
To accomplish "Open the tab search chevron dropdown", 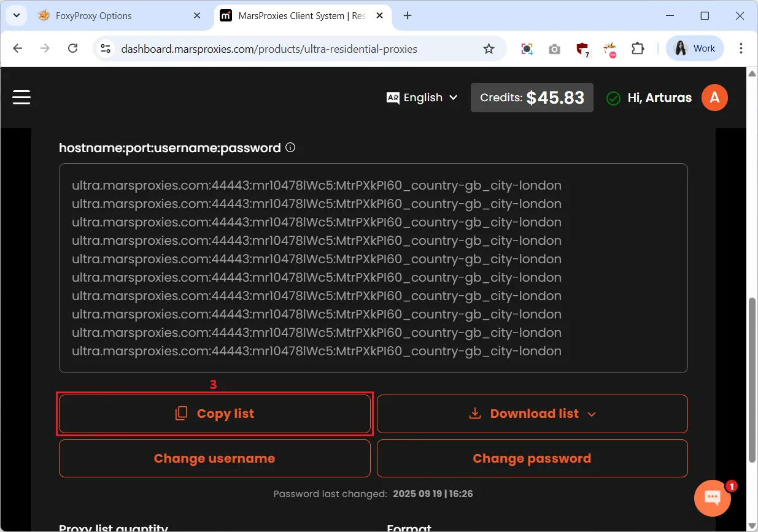I will click(16, 15).
